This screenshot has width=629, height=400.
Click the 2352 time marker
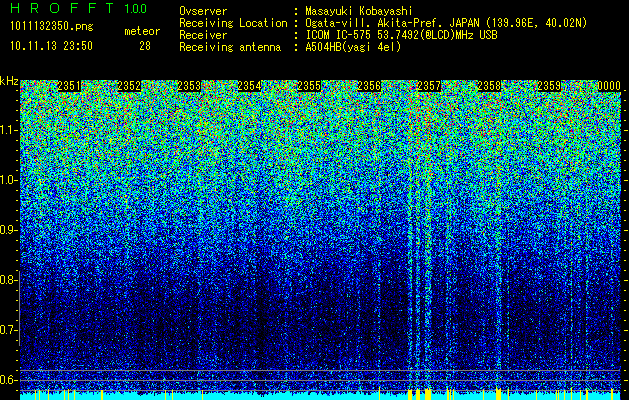(129, 86)
